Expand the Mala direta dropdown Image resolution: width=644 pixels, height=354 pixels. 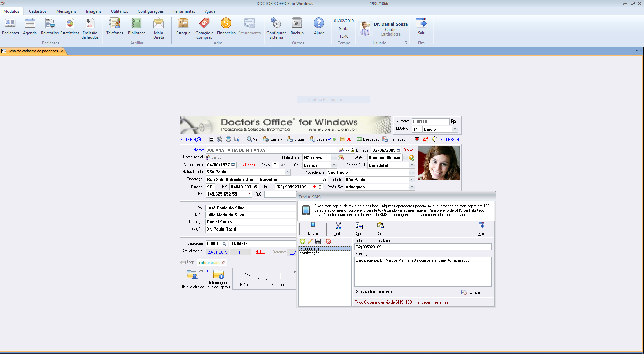tap(334, 157)
